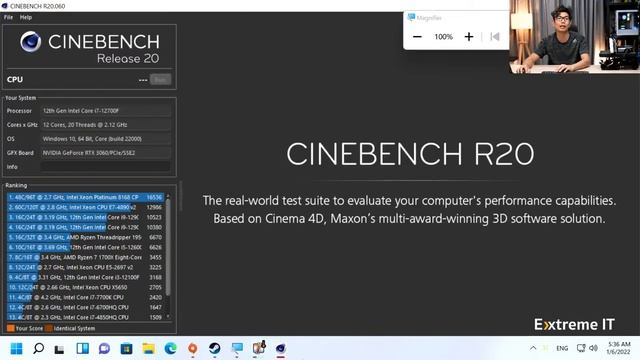Image resolution: width=640 pixels, height=360 pixels.
Task: Select the Cores x GHz value field
Action: coord(106,124)
